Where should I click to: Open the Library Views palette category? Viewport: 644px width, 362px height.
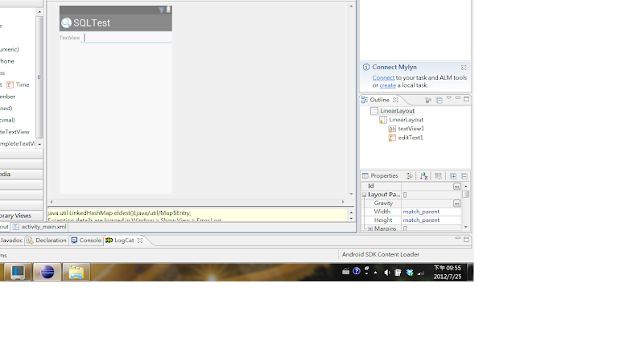pyautogui.click(x=21, y=216)
